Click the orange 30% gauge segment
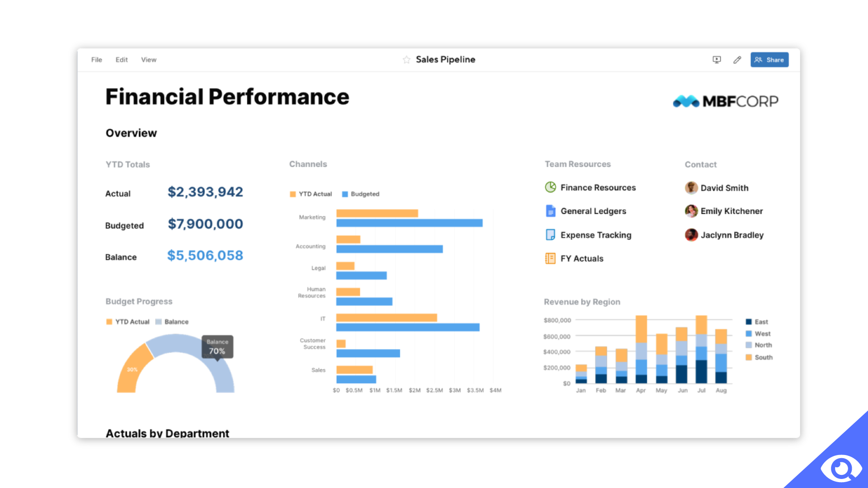This screenshot has height=488, width=868. tap(132, 370)
